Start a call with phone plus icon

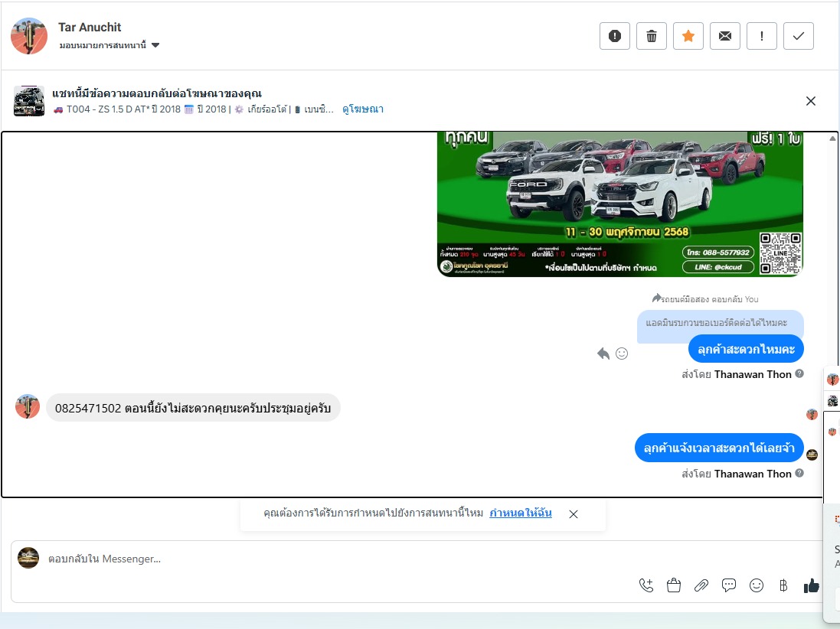[x=646, y=585]
